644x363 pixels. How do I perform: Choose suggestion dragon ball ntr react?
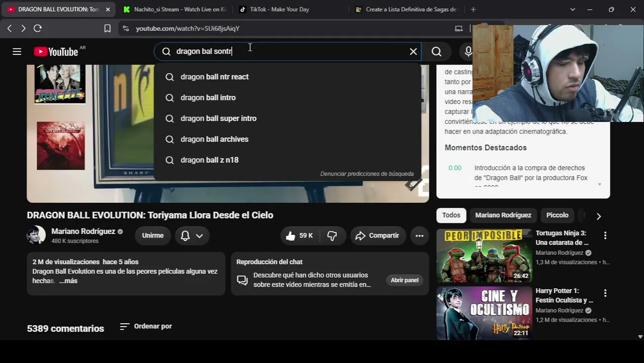coord(287,77)
